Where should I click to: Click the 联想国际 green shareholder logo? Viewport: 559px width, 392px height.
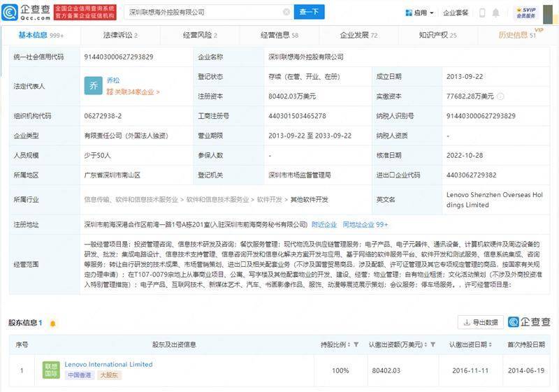(51, 370)
